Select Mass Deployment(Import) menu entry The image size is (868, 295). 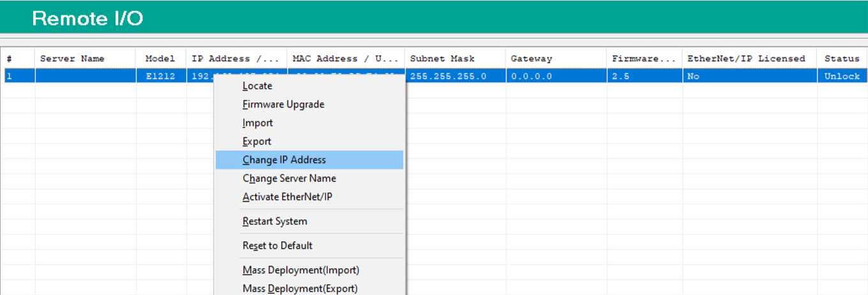click(301, 270)
